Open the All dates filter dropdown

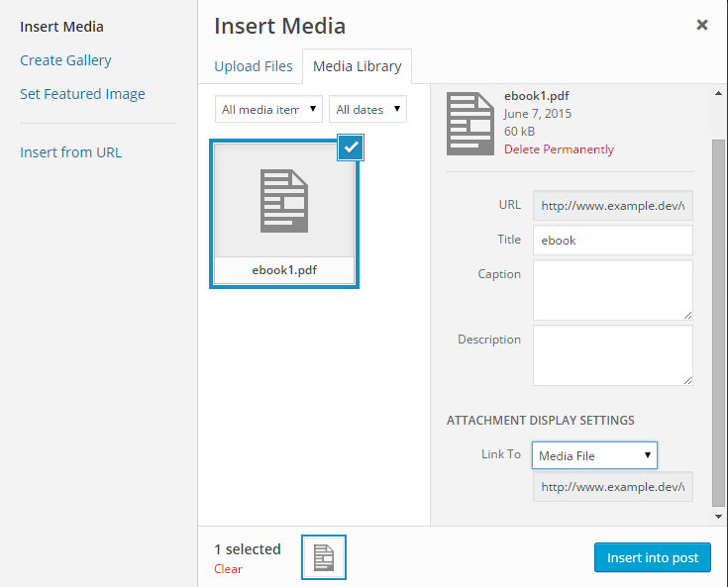pos(367,110)
